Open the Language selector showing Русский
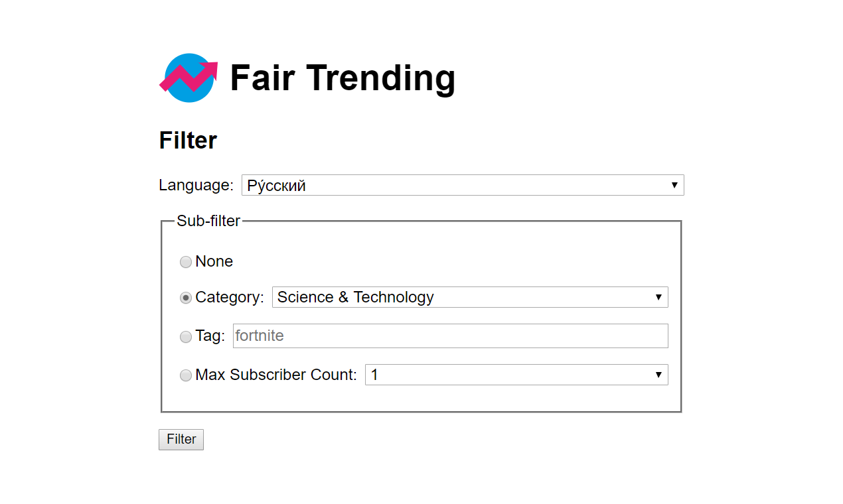Screen dimensions: 843x504 tap(463, 185)
